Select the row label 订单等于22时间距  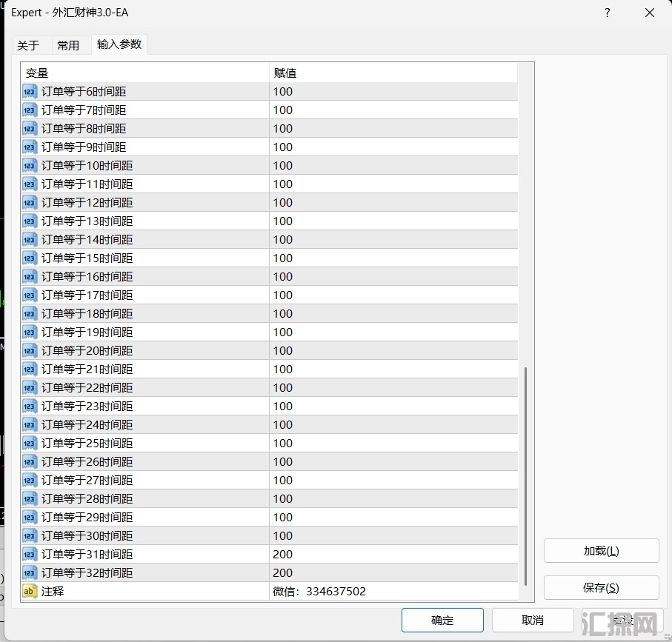87,387
